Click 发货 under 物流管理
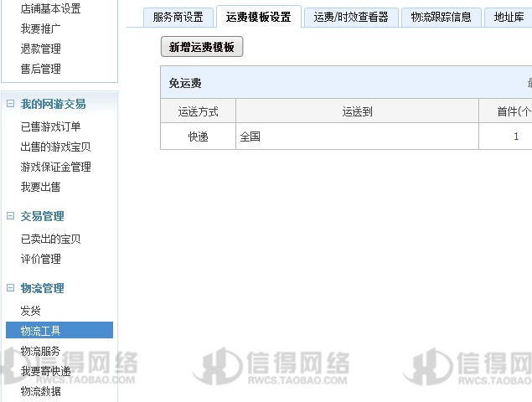532x402 pixels. (30, 311)
